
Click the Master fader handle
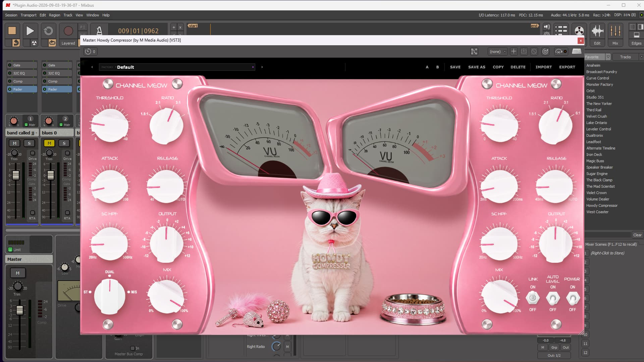point(20,310)
